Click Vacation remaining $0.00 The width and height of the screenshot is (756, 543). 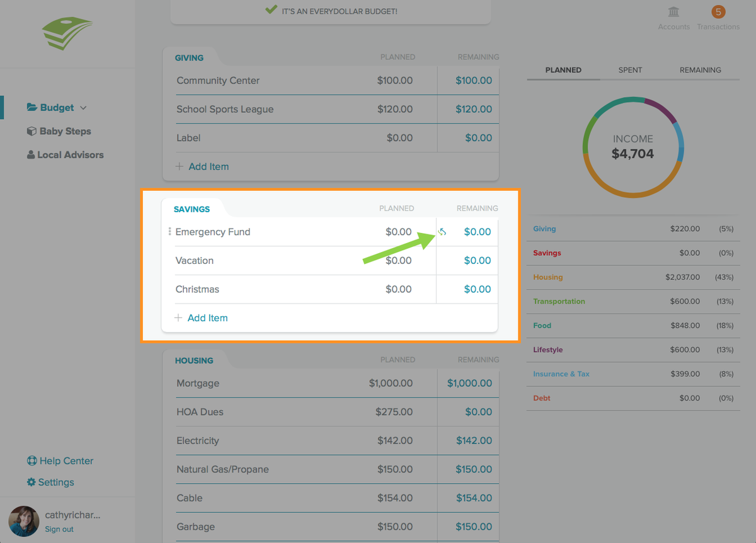[x=478, y=261]
